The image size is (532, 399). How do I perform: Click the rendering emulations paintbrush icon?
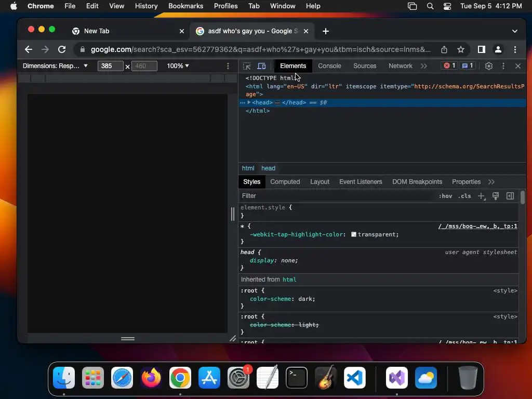click(x=496, y=196)
